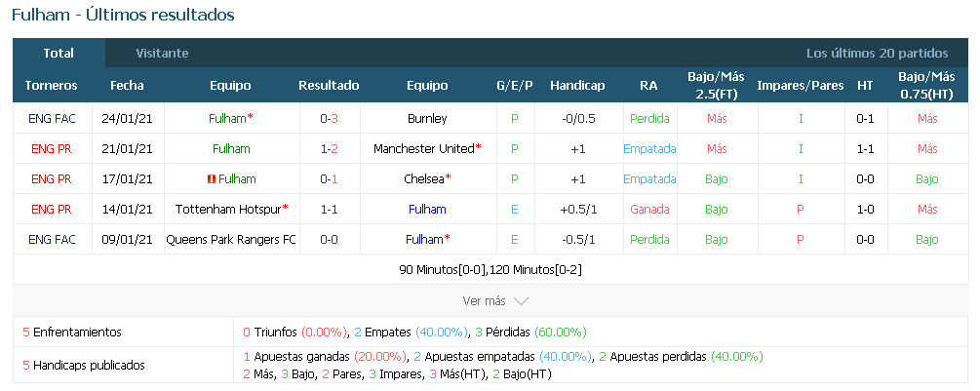
Task: Open the Burnley team link
Action: coord(427,118)
